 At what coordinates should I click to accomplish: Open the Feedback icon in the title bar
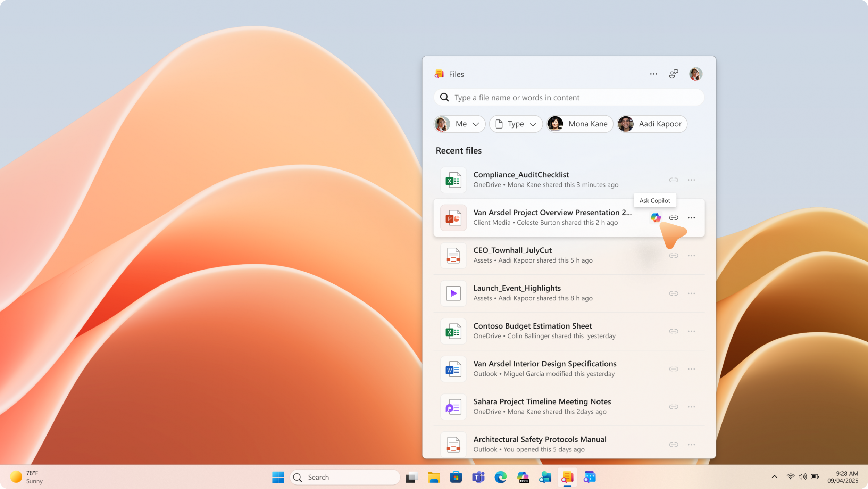(x=674, y=74)
